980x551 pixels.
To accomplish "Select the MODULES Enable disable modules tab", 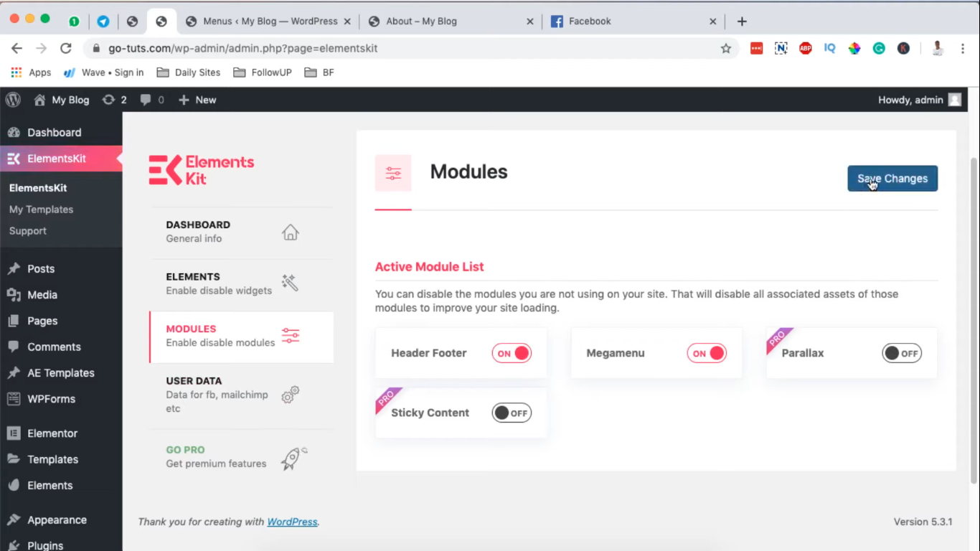I will pos(242,337).
